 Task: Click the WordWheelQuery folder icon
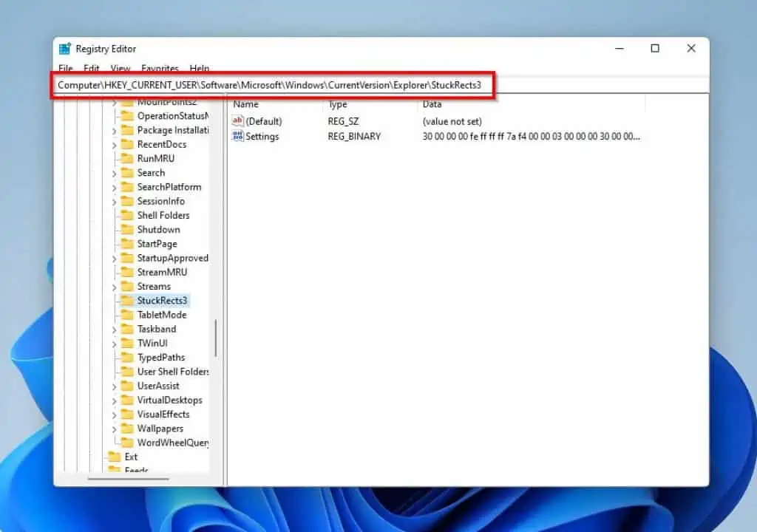pos(127,443)
